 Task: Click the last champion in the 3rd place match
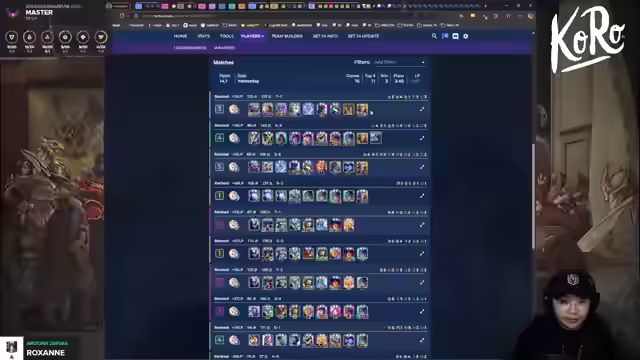click(362, 109)
